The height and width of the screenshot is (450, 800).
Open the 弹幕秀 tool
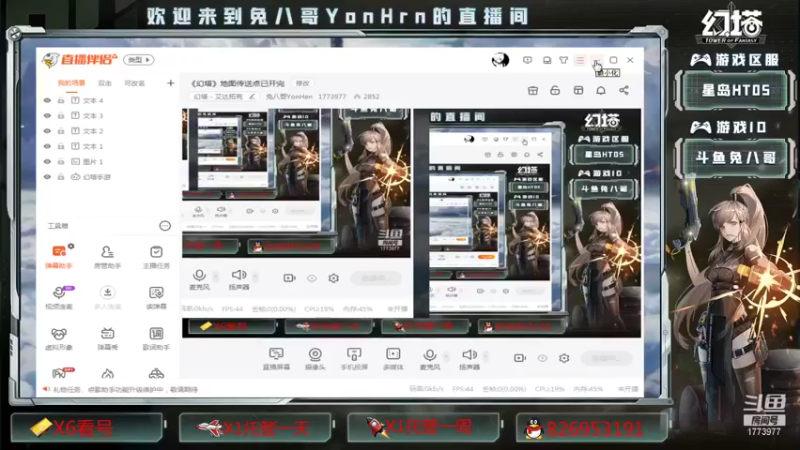(x=107, y=338)
